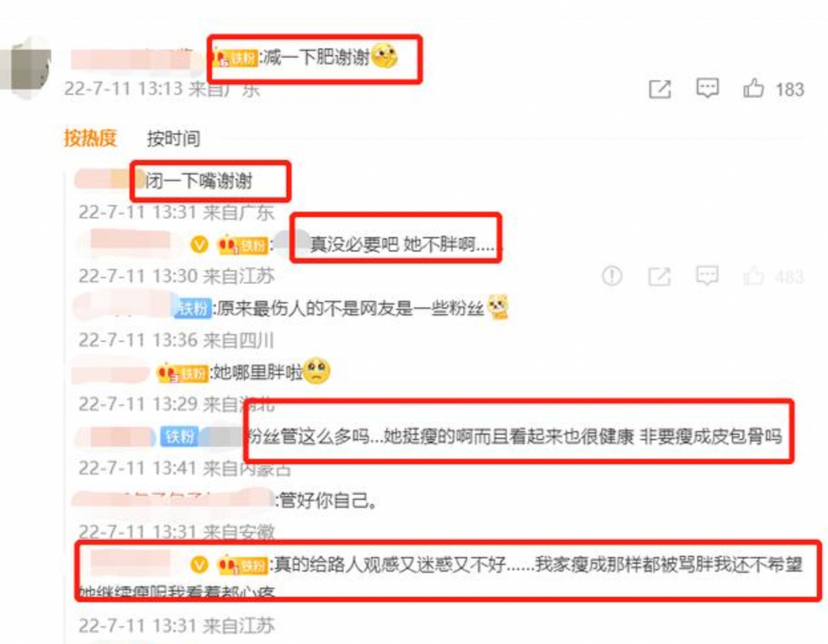The image size is (828, 644).
Task: Click the comment text 减一下肥谢谢
Action: pyautogui.click(x=318, y=59)
